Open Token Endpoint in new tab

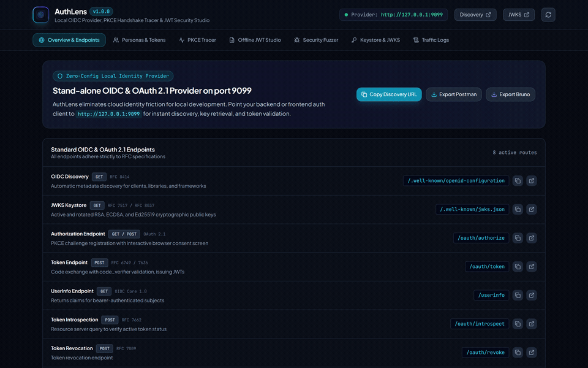[532, 267]
